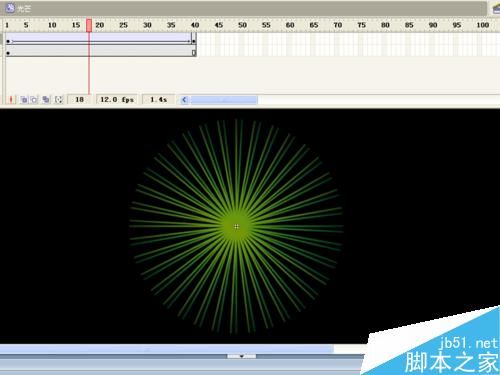Click the timeline scroll left arrow

coord(184,99)
